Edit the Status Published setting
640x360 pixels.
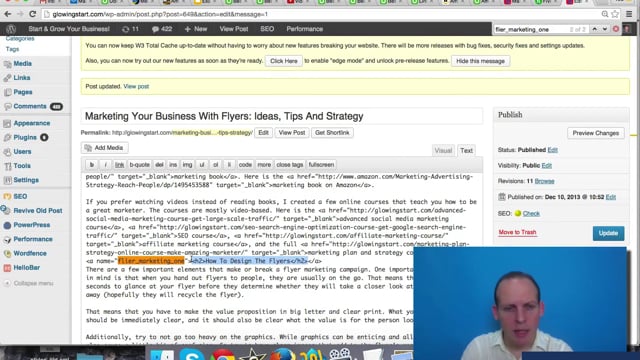553,150
